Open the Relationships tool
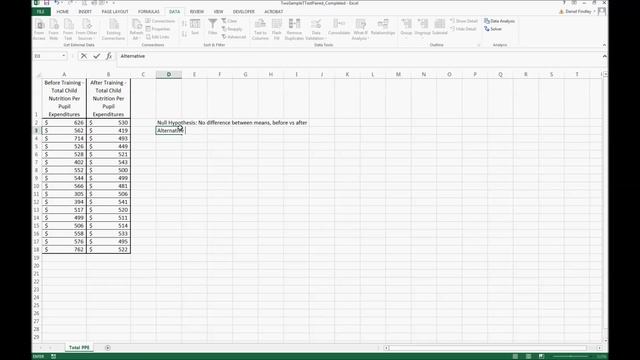The height and width of the screenshot is (360, 640). coord(383,28)
